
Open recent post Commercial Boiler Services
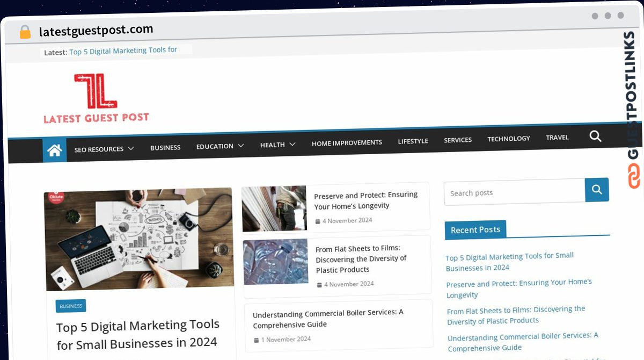coord(523,342)
